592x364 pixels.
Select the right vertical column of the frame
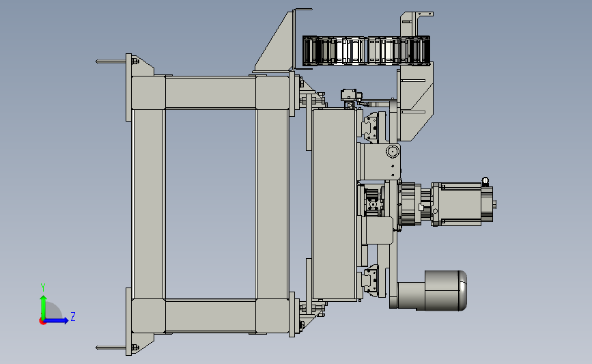[272, 204]
